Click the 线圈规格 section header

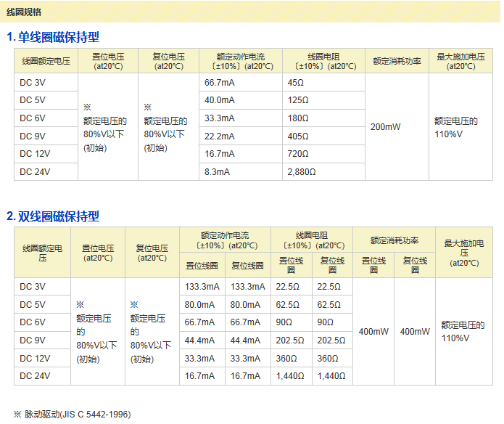click(24, 12)
